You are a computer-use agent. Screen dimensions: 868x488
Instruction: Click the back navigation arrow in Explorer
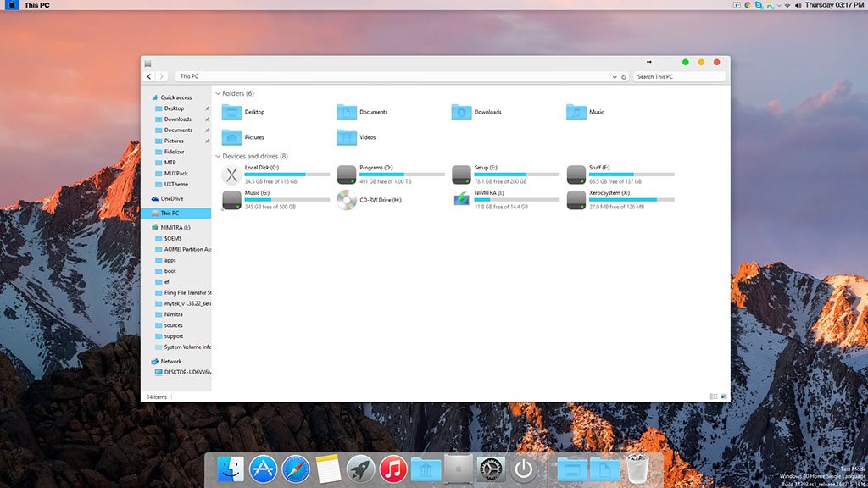click(149, 76)
